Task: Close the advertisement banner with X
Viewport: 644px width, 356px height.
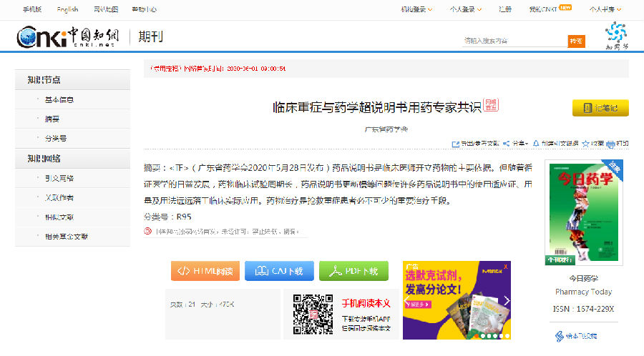Action: (x=507, y=267)
